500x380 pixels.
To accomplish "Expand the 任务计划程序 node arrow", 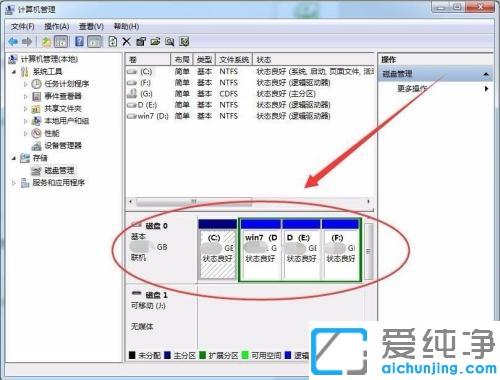I will 26,84.
